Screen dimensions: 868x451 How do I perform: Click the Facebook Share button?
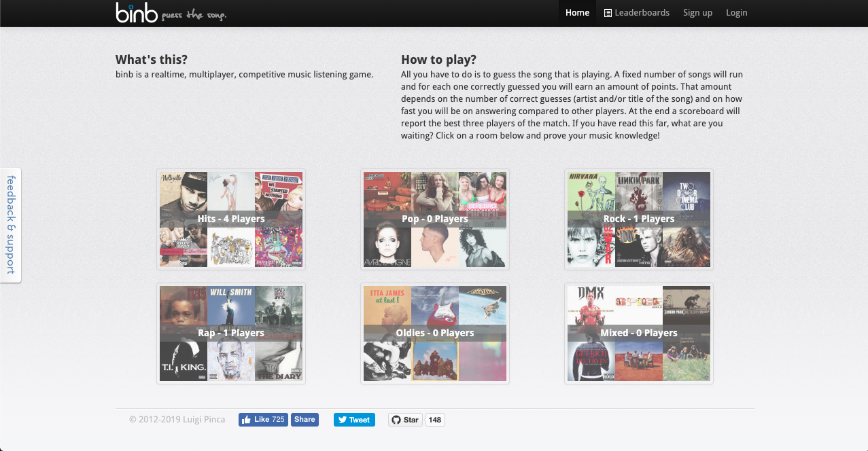[x=305, y=420]
